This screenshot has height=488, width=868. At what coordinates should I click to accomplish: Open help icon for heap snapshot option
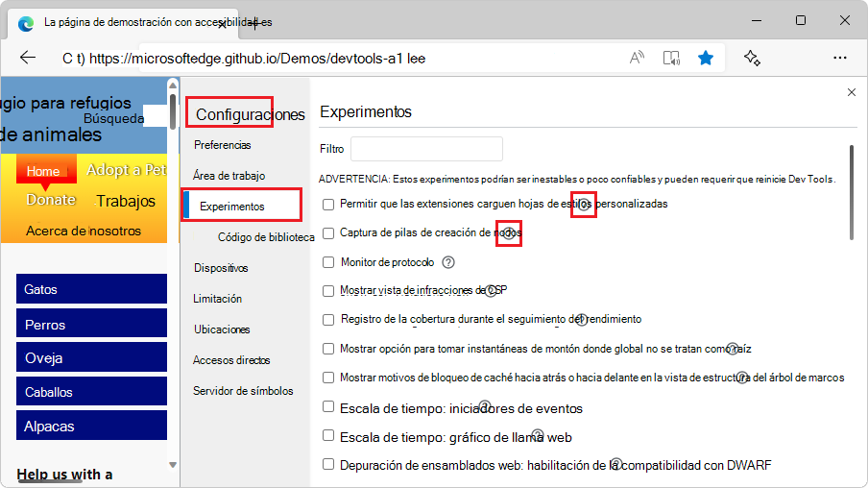(733, 349)
